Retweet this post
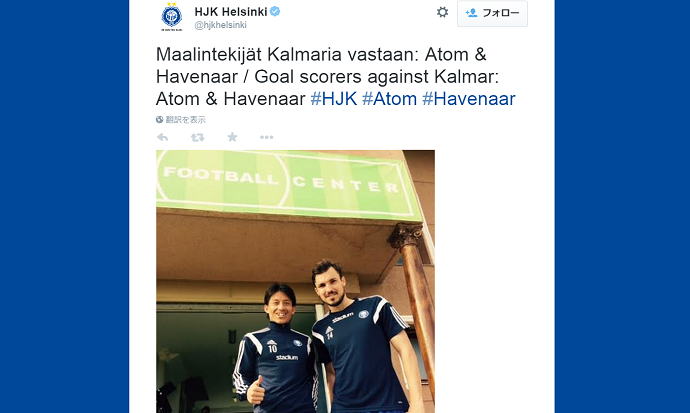This screenshot has width=690, height=413. tap(197, 138)
